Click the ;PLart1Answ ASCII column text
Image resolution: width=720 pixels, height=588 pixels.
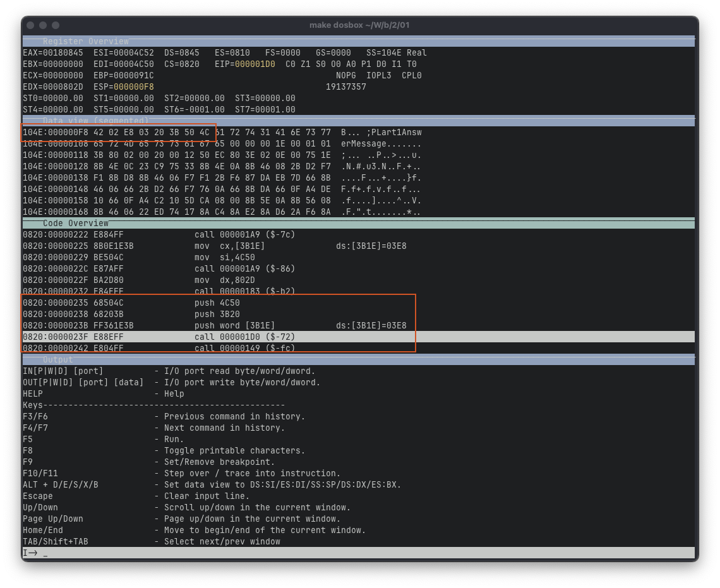[x=394, y=132]
